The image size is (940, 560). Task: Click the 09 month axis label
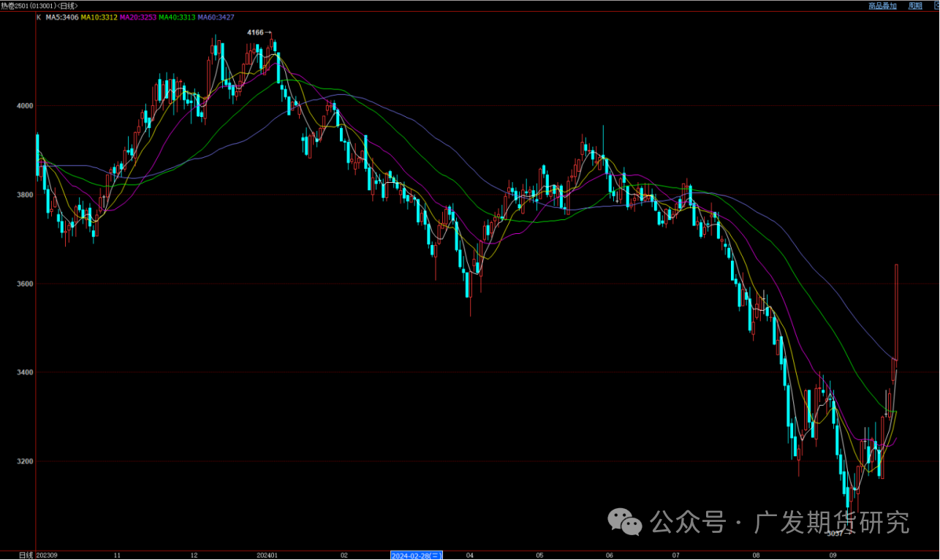(x=833, y=556)
